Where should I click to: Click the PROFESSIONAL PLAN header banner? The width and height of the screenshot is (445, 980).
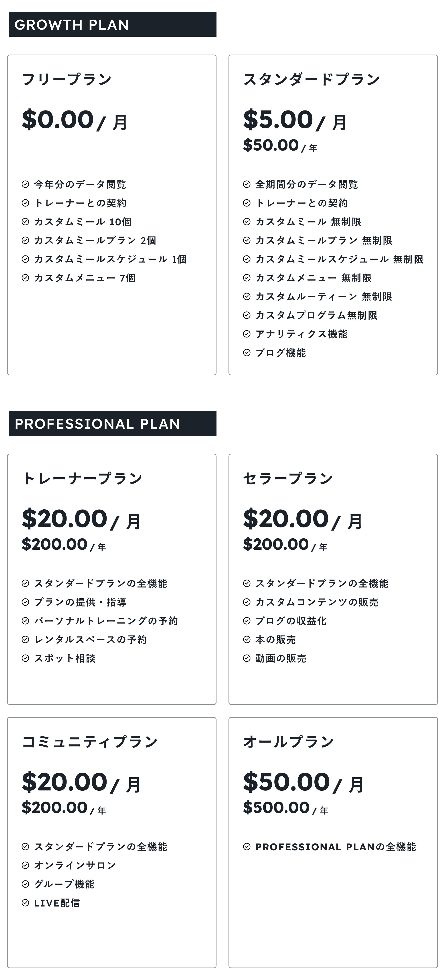(x=113, y=423)
